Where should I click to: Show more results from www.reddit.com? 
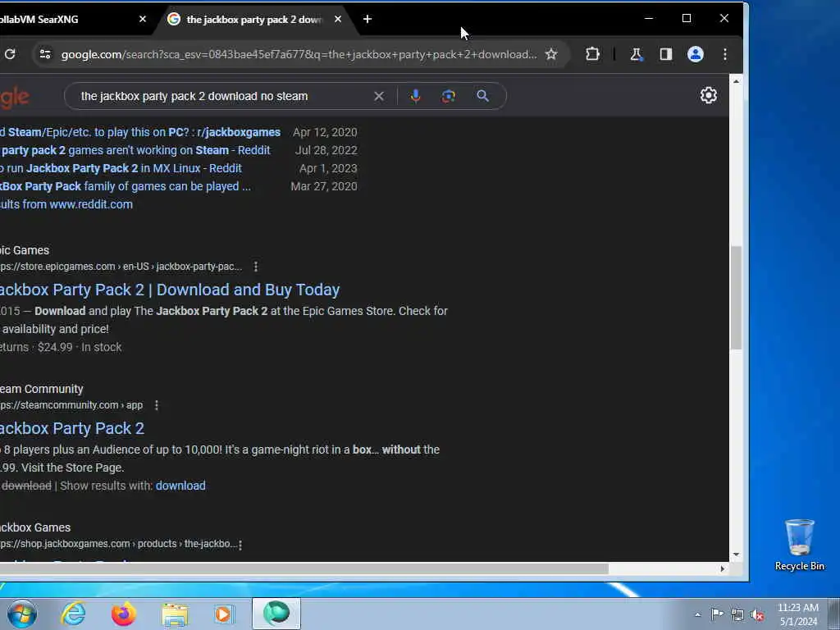66,204
